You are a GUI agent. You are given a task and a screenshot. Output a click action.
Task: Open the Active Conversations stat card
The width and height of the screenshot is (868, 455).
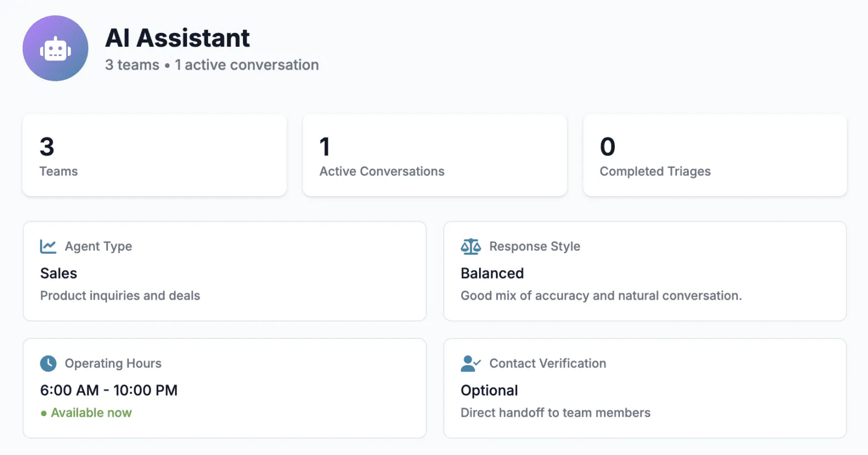coord(435,155)
